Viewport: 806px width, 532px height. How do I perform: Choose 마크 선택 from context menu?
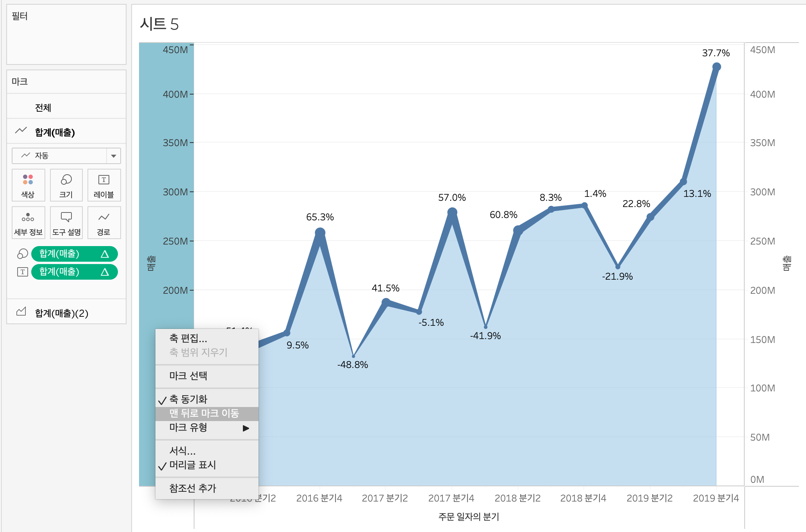click(188, 376)
